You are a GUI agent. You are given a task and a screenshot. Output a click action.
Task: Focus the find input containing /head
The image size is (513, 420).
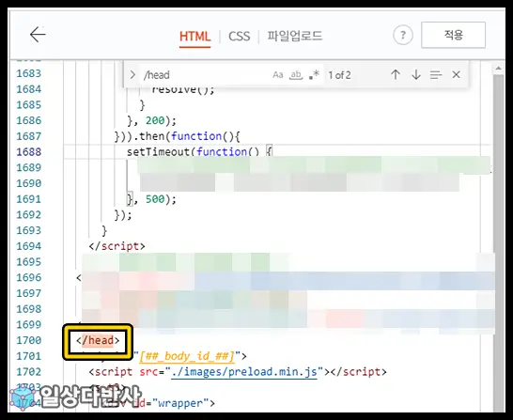pos(205,75)
